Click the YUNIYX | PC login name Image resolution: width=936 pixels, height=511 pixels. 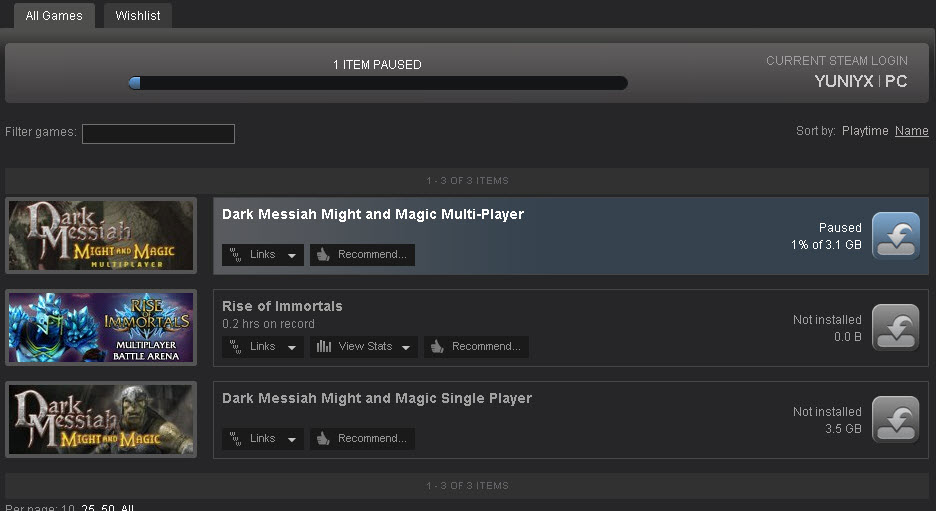coord(861,81)
